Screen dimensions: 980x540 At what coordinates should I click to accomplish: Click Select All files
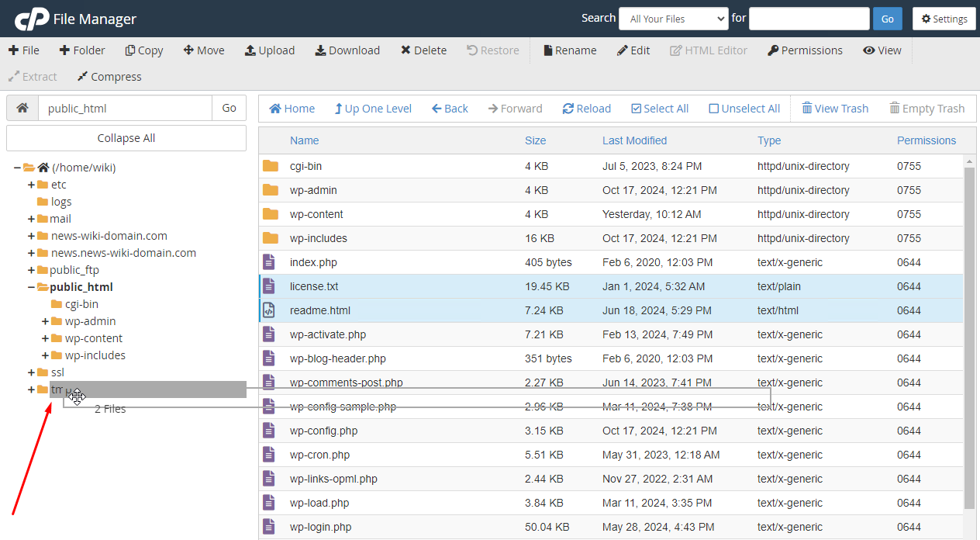tap(660, 109)
